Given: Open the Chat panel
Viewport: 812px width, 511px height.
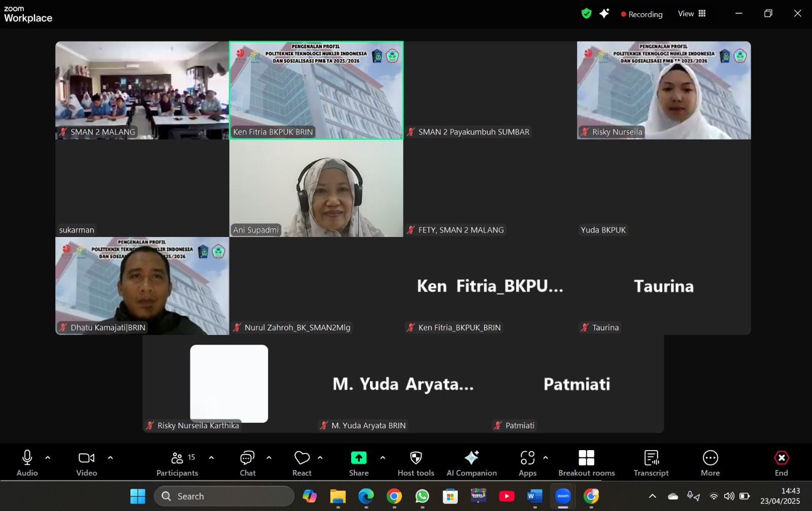Looking at the screenshot, I should click(x=247, y=463).
